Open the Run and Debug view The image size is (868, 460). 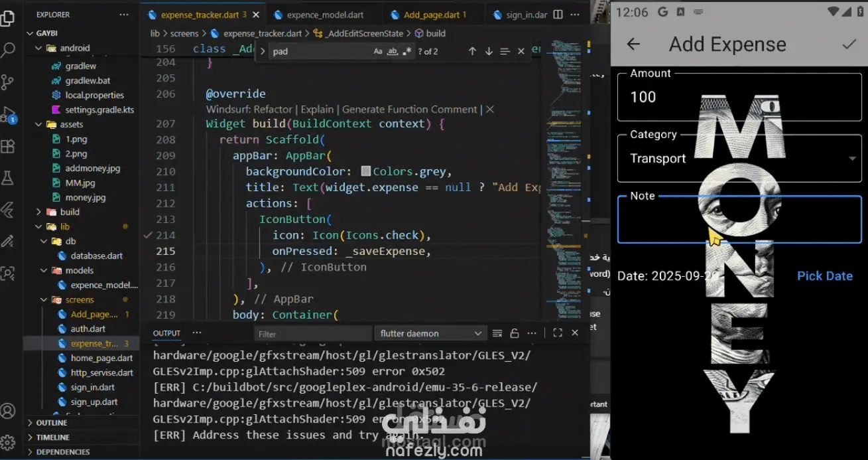tap(8, 115)
